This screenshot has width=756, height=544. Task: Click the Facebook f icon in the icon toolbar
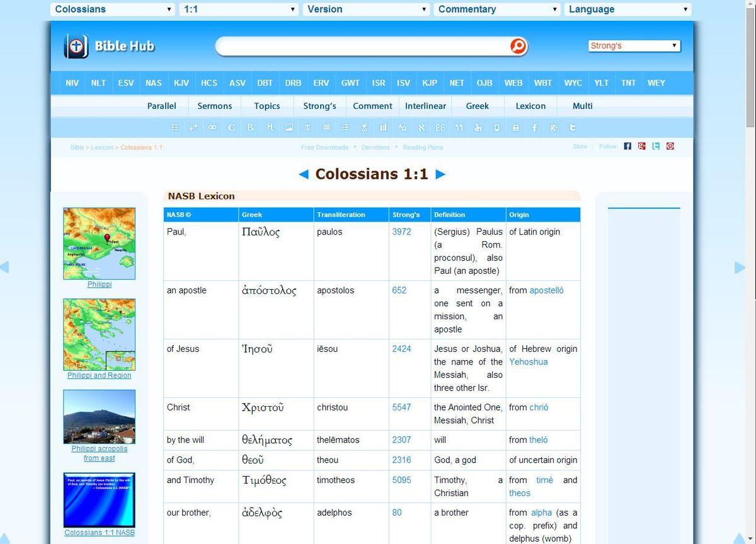pyautogui.click(x=534, y=127)
